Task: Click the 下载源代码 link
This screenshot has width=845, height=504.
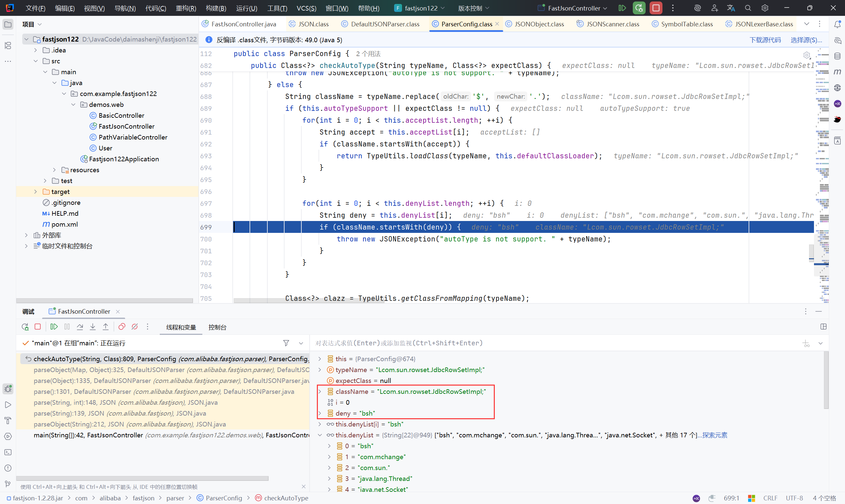Action: coord(765,40)
